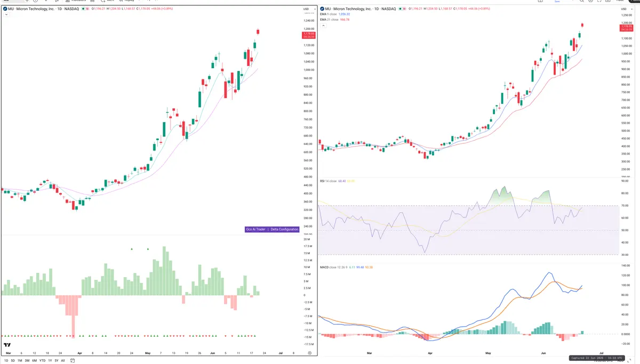Screen dimensions: 640x364
Task: Open MU Micron Technology symbol title in right chart
Action: point(361,9)
